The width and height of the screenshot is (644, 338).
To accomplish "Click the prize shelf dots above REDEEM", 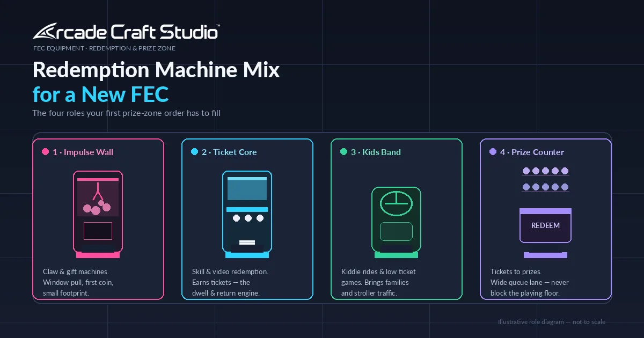I will (x=545, y=179).
